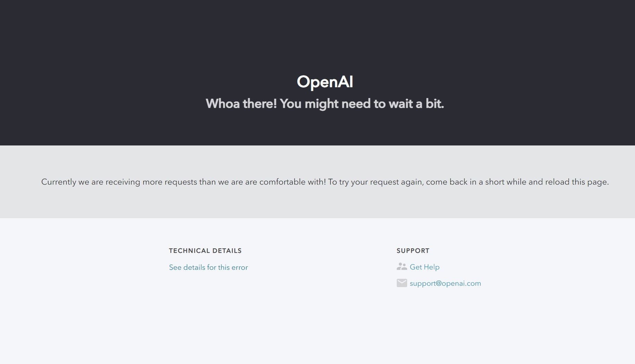635x364 pixels.
Task: Click 'comfortable with!' in the message text
Action: [x=293, y=182]
